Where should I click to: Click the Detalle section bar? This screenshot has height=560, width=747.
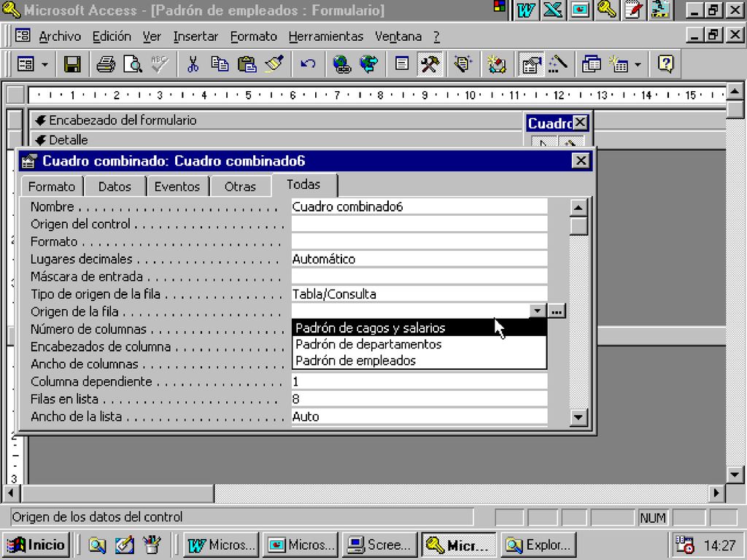pos(276,140)
